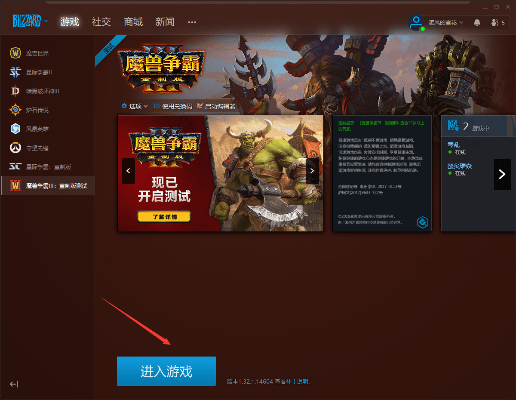Collapse the sidebar with arrow icon

14,384
